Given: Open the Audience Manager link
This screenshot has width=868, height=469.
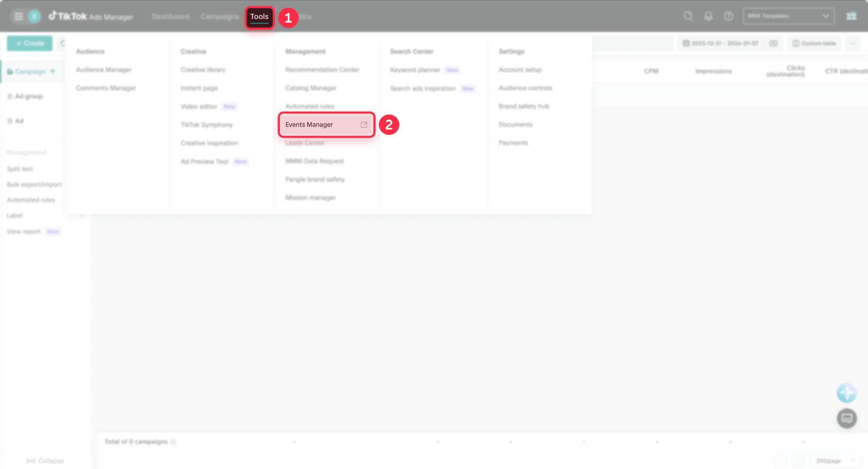Looking at the screenshot, I should pos(104,70).
